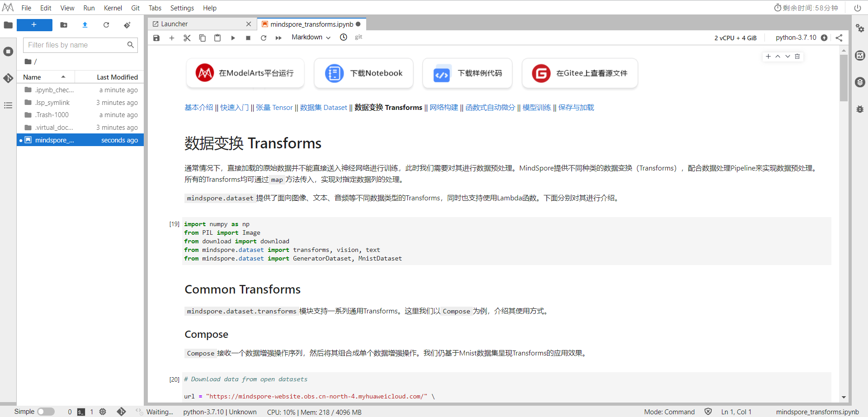Restart the kernel and run all cells
The width and height of the screenshot is (868, 417).
coord(278,38)
